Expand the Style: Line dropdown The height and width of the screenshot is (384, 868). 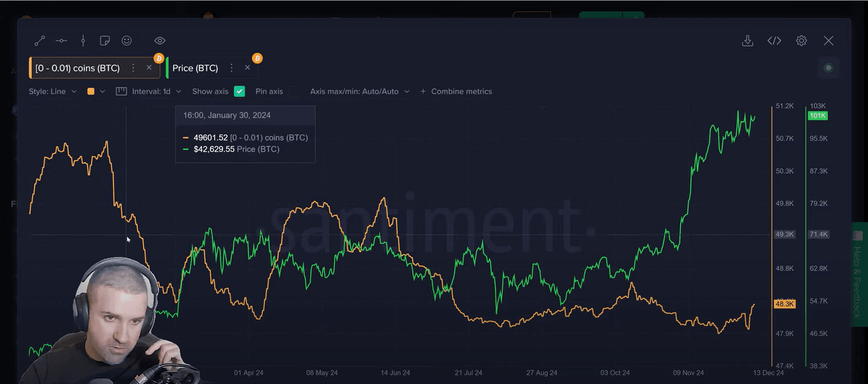pos(53,91)
